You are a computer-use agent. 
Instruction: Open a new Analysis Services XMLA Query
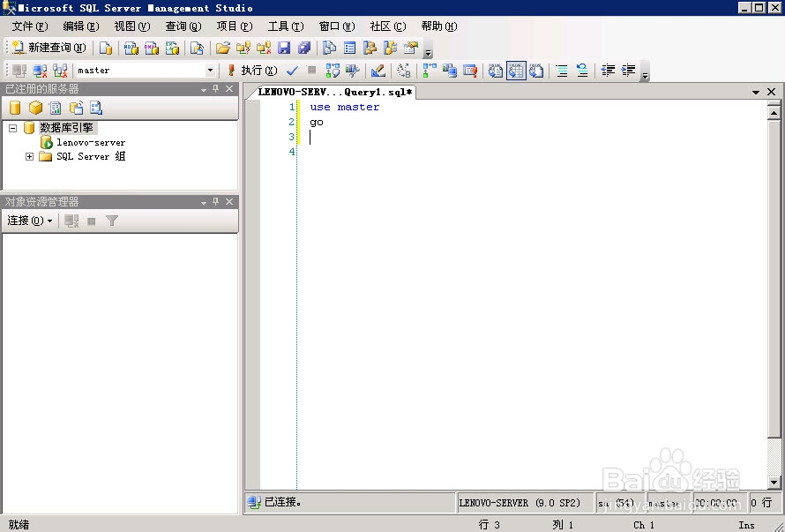pos(172,48)
